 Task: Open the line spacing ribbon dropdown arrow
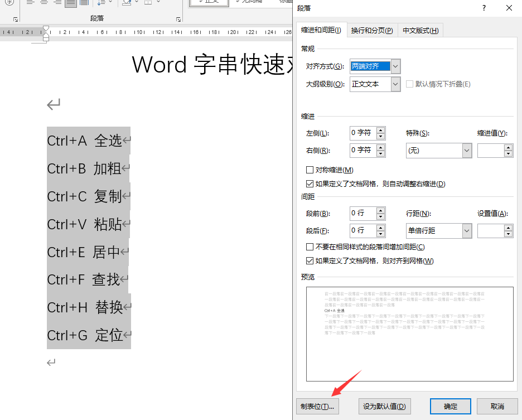(110, 2)
